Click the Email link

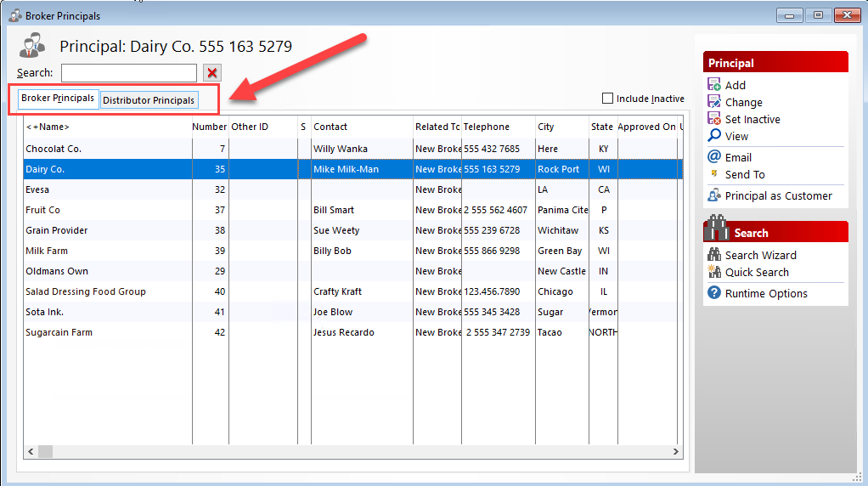tap(738, 157)
